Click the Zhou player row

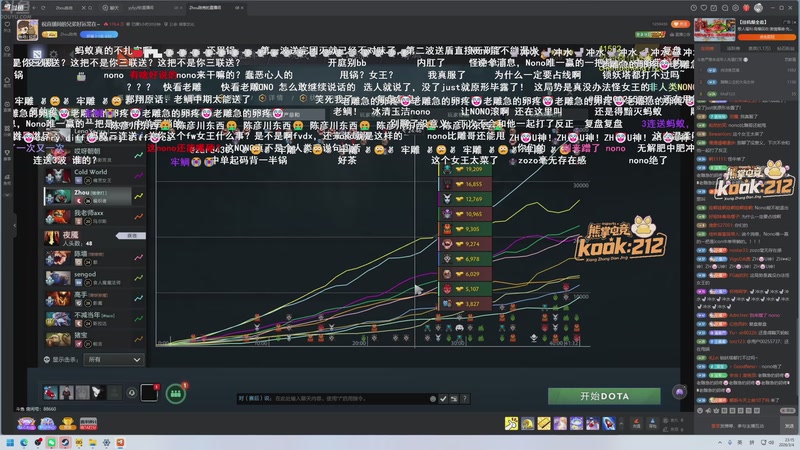pos(87,196)
